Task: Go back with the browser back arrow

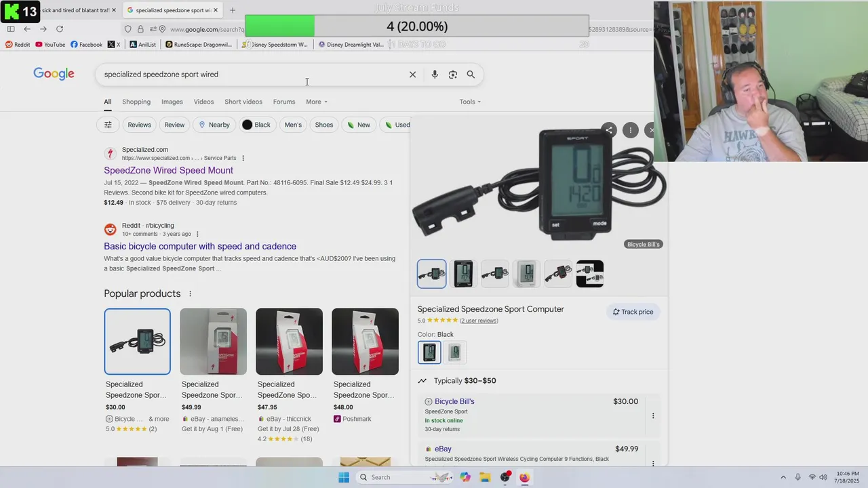Action: click(x=27, y=29)
